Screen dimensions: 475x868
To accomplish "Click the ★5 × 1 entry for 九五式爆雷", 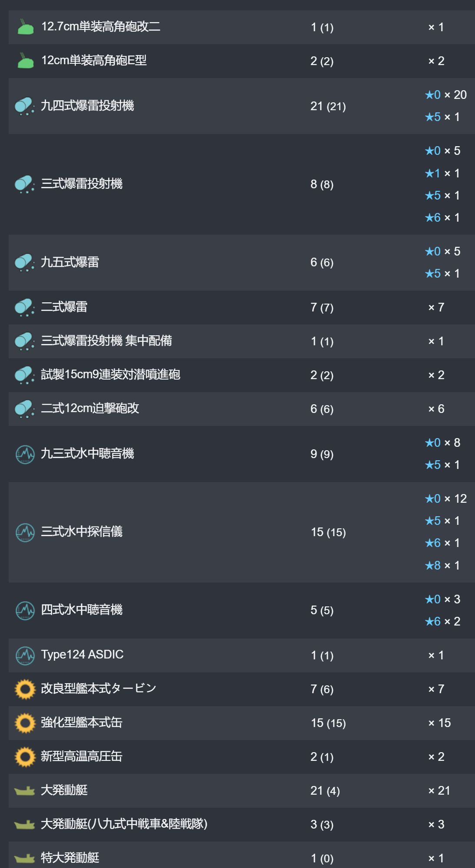I will coord(442,274).
